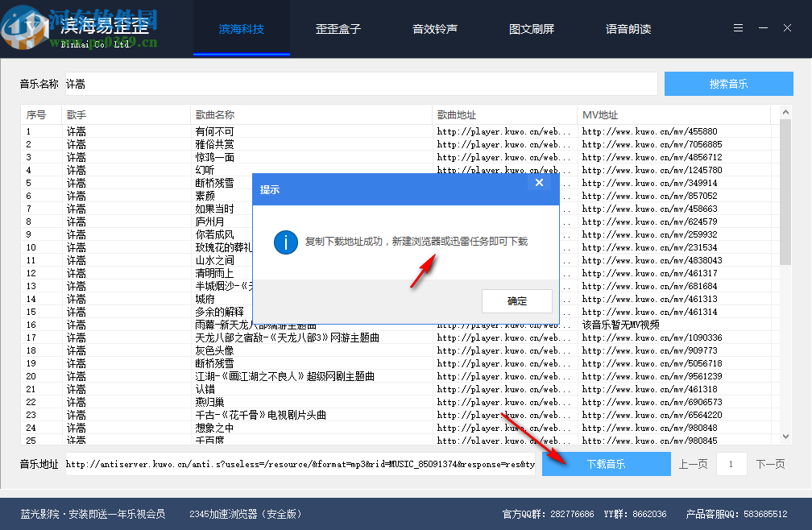Image resolution: width=812 pixels, height=530 pixels.
Task: Go to next page with 下一页
Action: click(x=770, y=464)
